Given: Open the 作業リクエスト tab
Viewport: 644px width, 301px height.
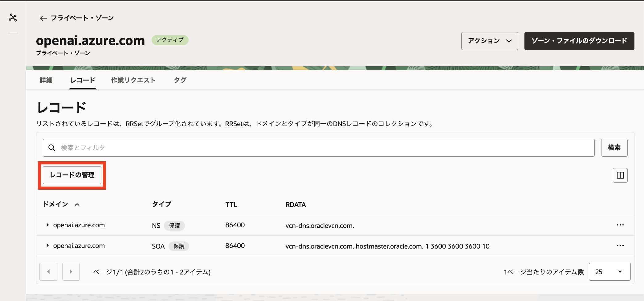Looking at the screenshot, I should 133,80.
